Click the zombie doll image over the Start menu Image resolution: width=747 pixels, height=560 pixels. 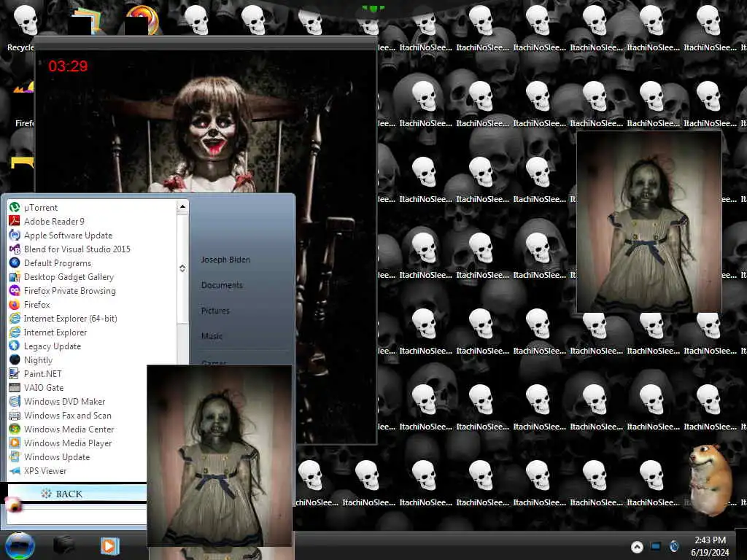click(219, 456)
